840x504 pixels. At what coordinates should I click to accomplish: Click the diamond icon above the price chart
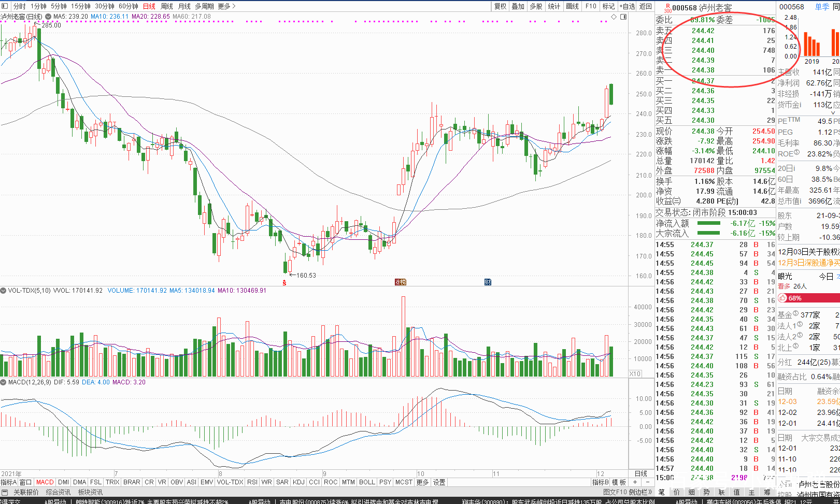click(x=614, y=17)
